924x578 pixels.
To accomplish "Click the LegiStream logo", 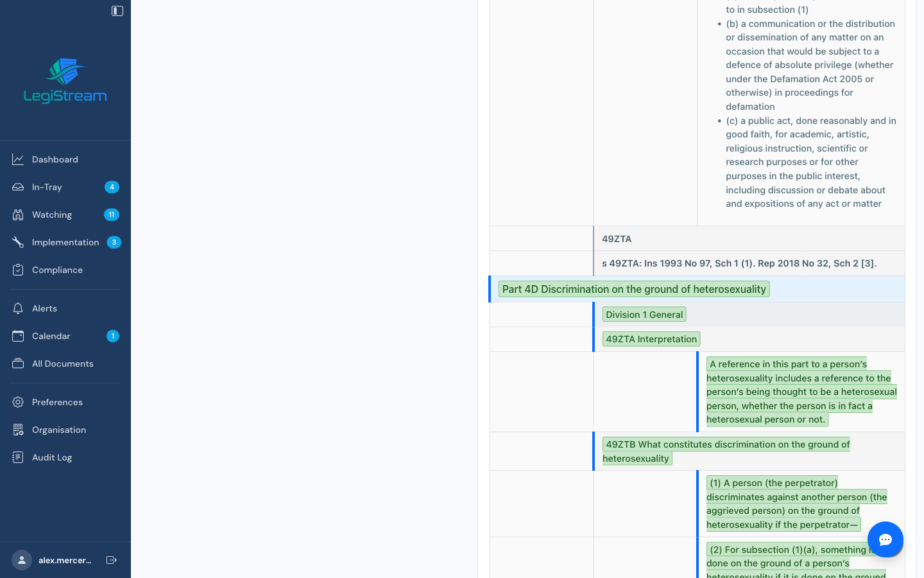I will coord(65,80).
